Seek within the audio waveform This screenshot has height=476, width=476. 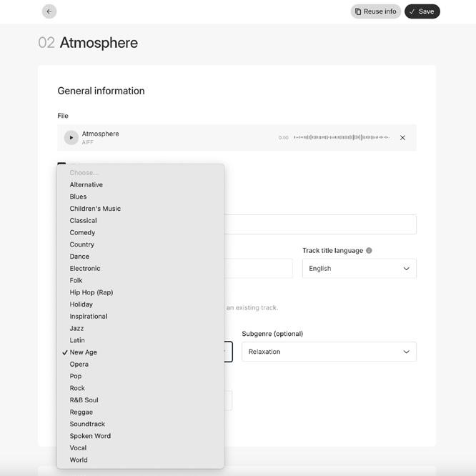point(342,137)
